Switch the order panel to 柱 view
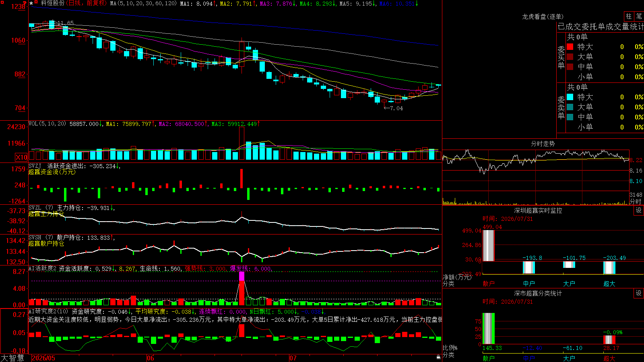The image size is (644, 362). coord(629,16)
